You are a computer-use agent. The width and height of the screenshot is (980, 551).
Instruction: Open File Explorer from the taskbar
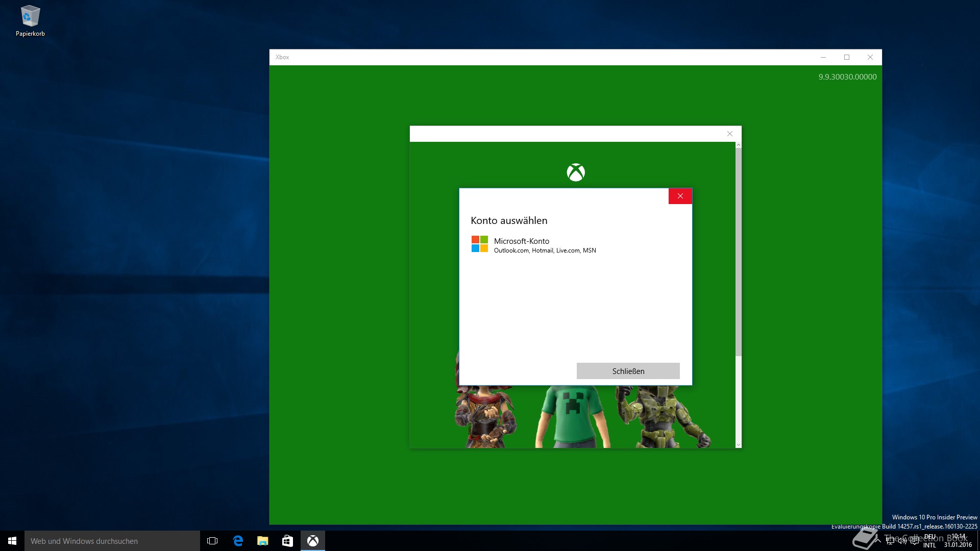[263, 541]
